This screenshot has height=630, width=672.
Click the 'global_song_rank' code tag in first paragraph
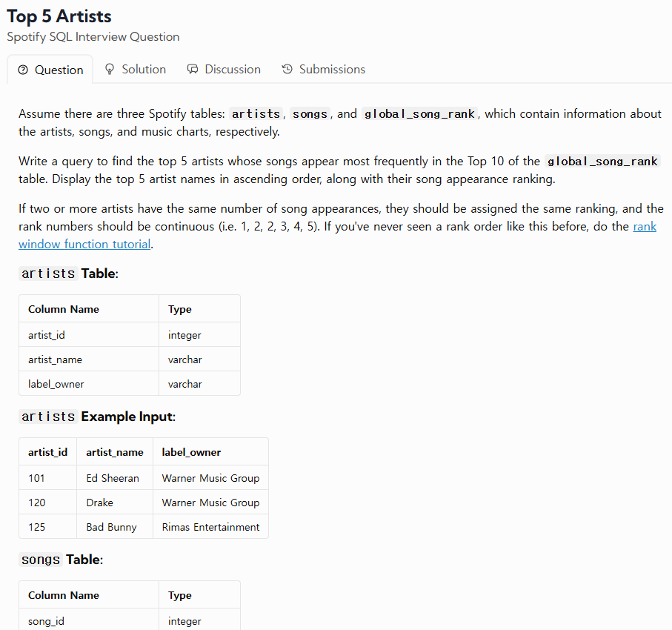419,113
